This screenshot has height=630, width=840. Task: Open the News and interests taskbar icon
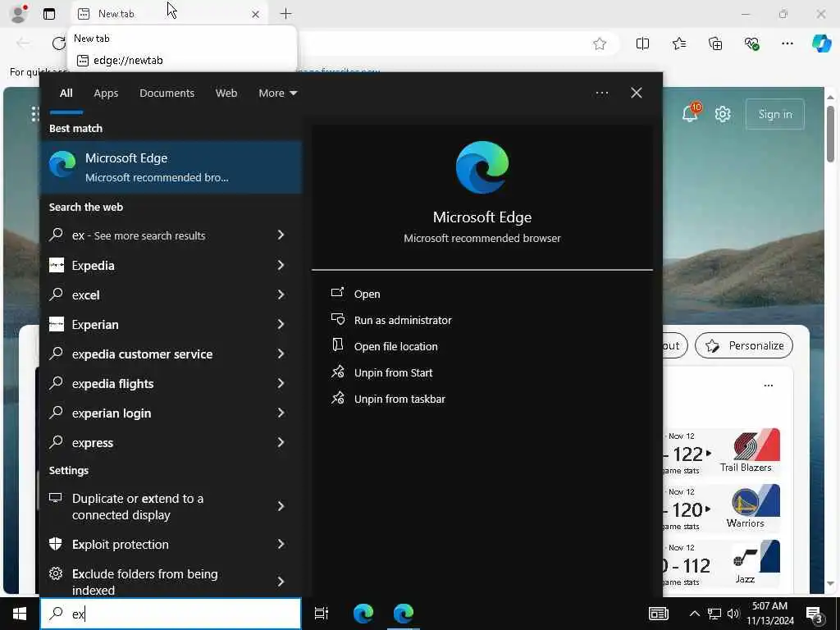pyautogui.click(x=659, y=614)
